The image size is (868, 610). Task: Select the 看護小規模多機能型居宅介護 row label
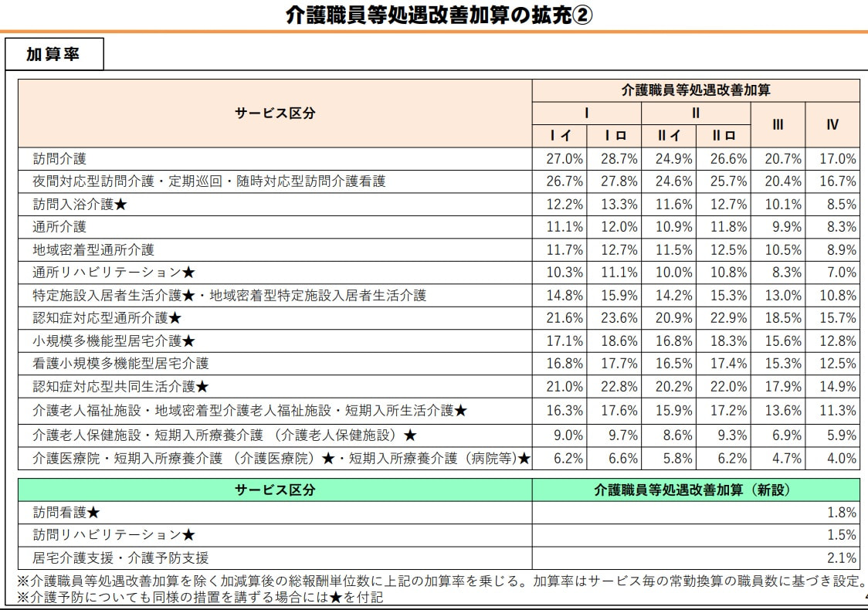click(120, 363)
